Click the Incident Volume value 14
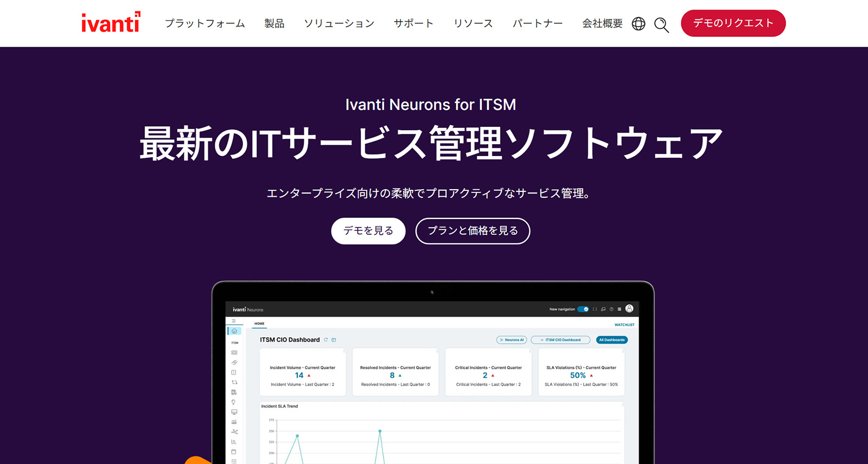The image size is (868, 464). [299, 375]
